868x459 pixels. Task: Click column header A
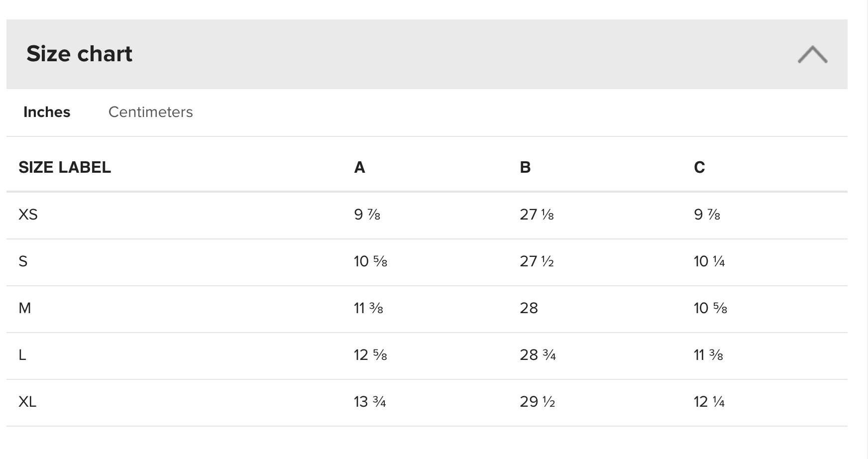(x=359, y=167)
